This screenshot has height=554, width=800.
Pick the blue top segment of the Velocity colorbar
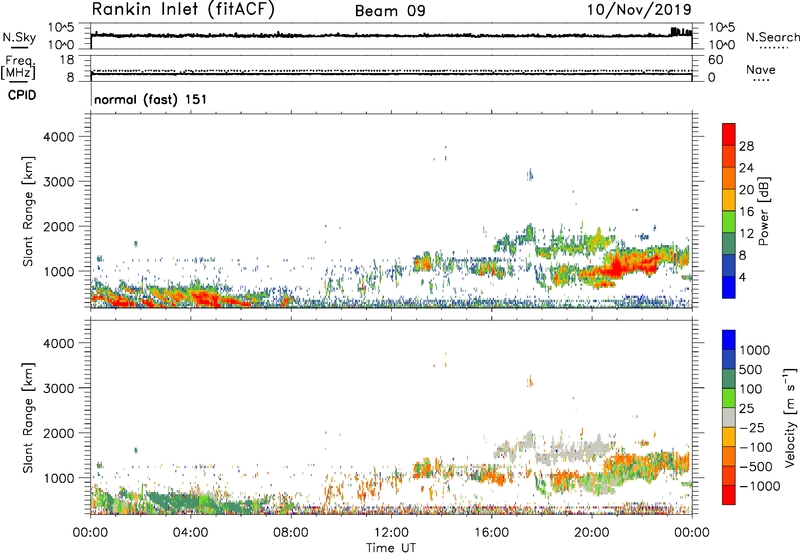click(x=729, y=340)
